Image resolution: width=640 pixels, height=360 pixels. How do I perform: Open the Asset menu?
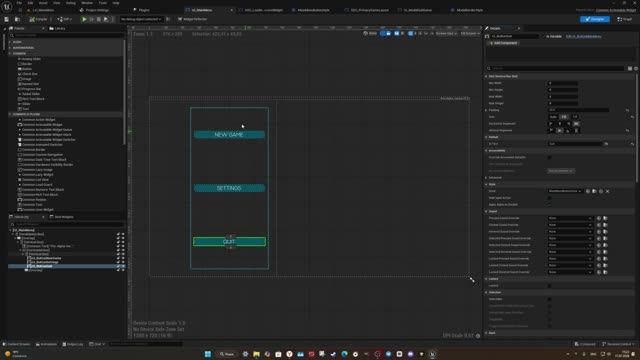tap(42, 3)
